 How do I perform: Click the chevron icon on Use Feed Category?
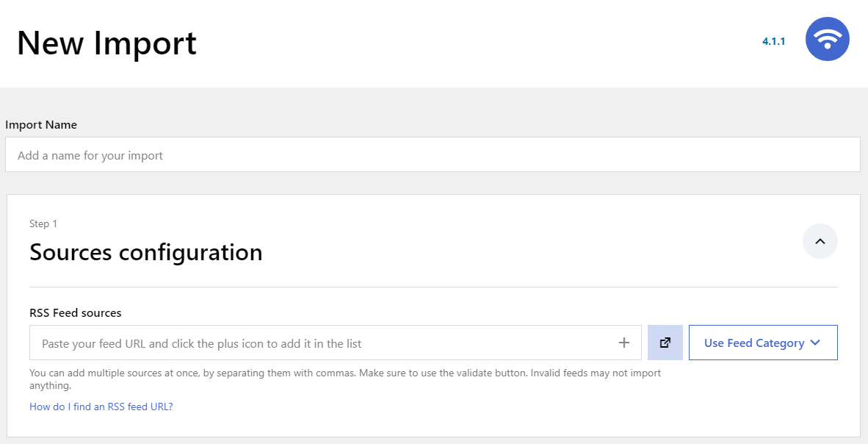pos(815,343)
